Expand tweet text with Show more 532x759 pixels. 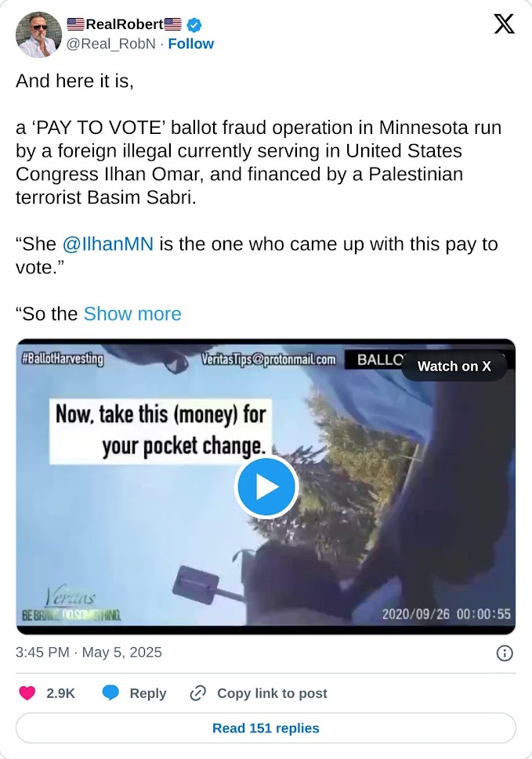point(132,313)
